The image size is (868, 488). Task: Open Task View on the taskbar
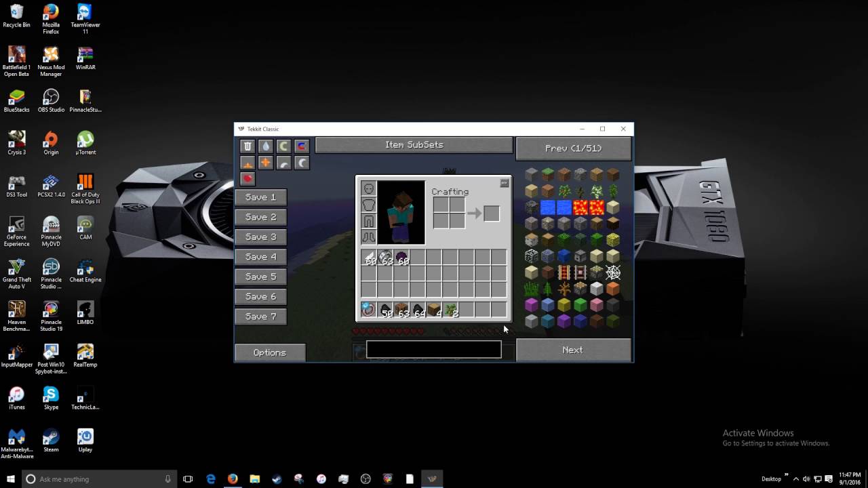[188, 479]
